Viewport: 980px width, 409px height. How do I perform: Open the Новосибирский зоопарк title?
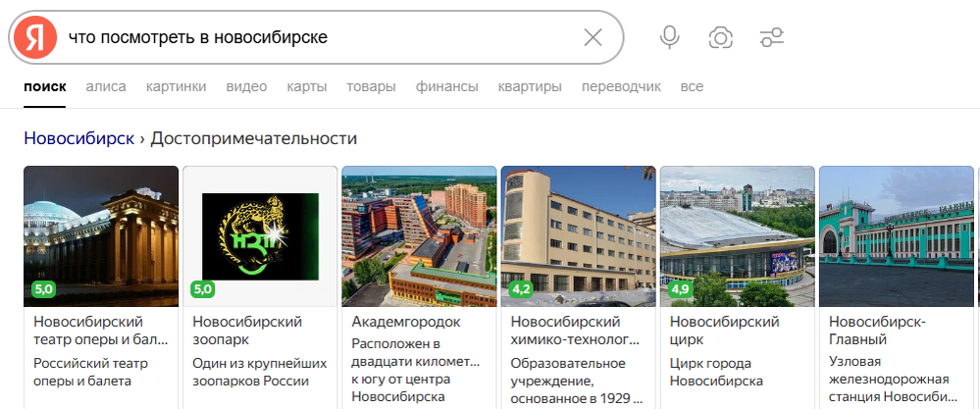pyautogui.click(x=247, y=331)
